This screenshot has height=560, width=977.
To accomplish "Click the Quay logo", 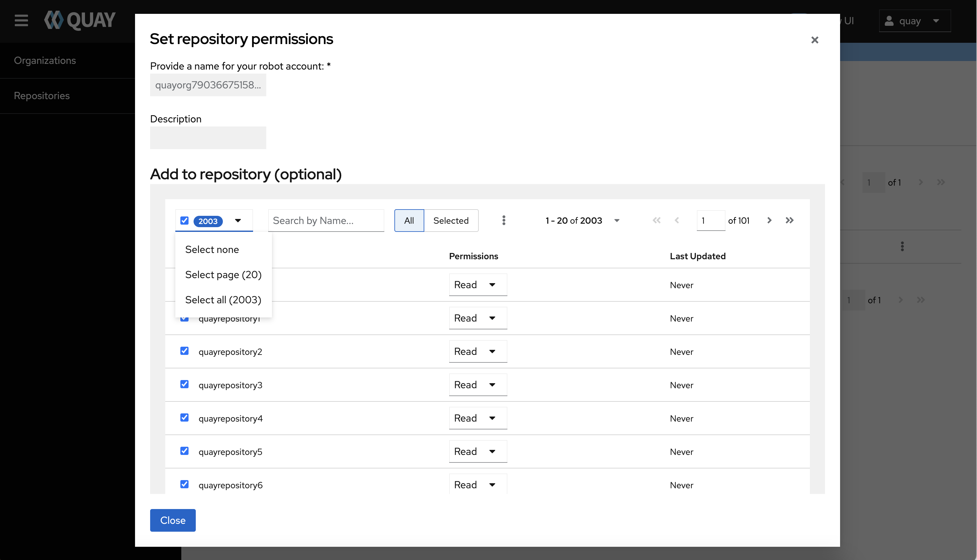I will coord(80,20).
